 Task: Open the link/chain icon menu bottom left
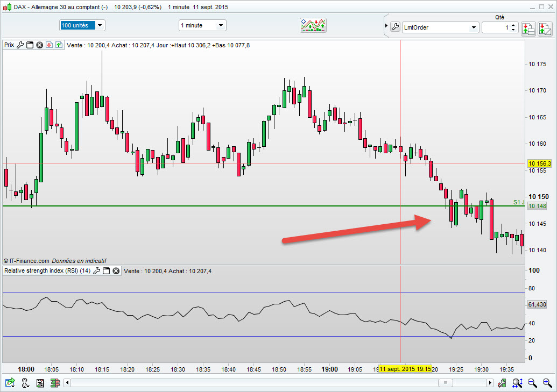[25, 382]
